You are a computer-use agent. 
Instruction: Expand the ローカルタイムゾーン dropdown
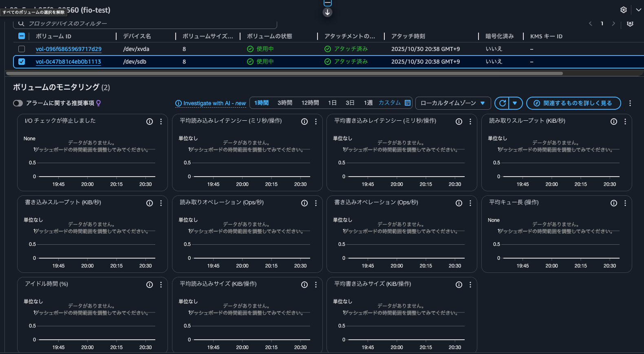(x=452, y=103)
